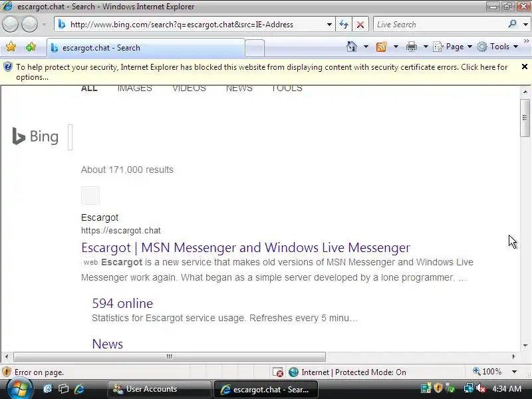Open the search provider dropdown arrow
The width and height of the screenshot is (532, 399).
coord(525,25)
